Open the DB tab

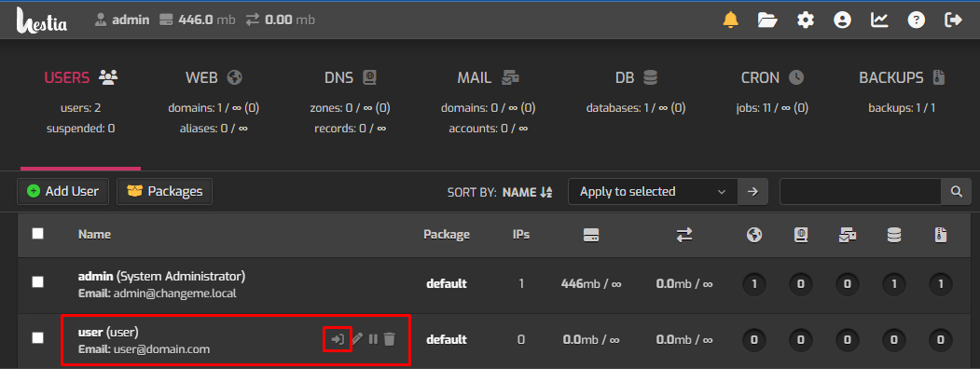pos(636,77)
